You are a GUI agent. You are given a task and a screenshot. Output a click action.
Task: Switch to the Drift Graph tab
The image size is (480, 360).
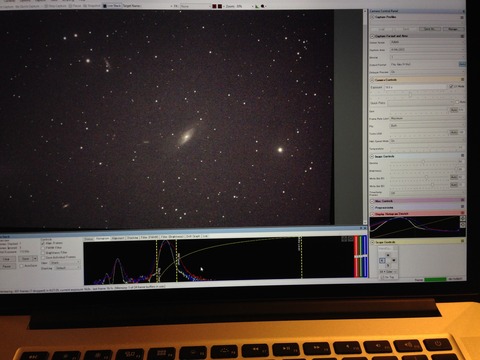tap(193, 236)
